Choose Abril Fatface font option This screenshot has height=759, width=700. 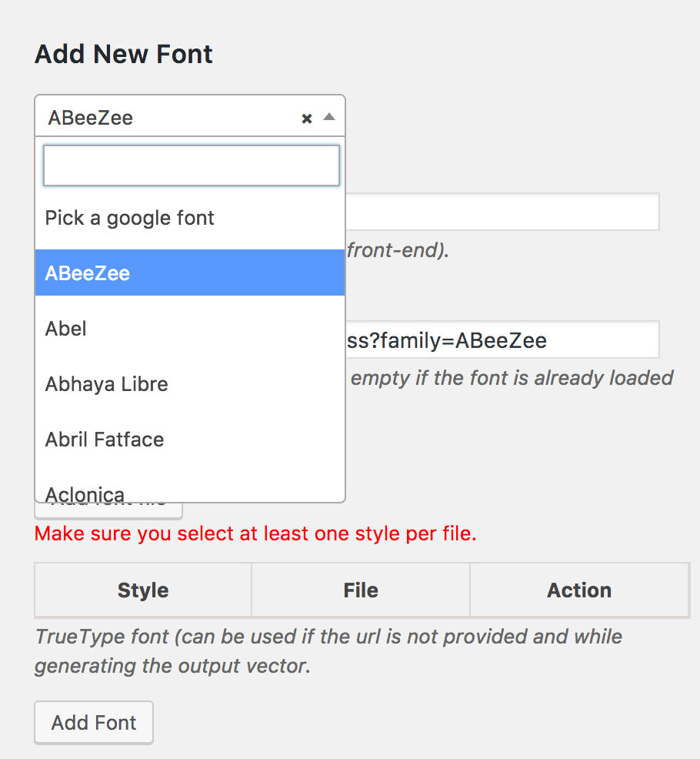(190, 440)
